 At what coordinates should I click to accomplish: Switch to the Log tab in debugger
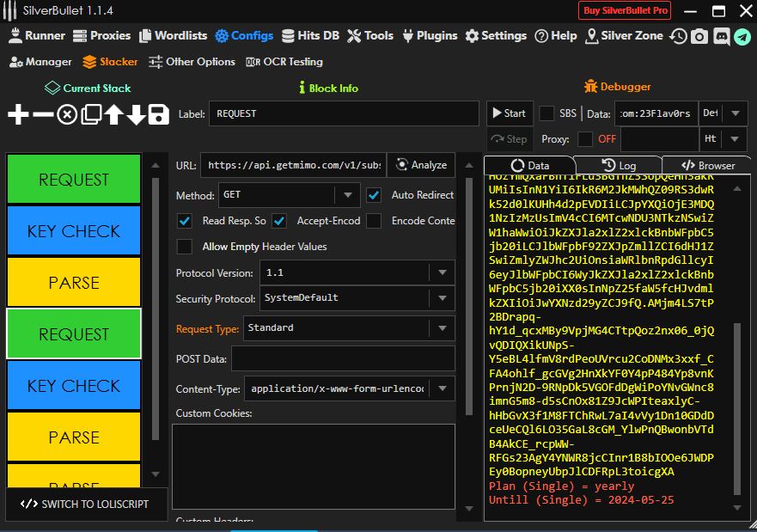(619, 165)
